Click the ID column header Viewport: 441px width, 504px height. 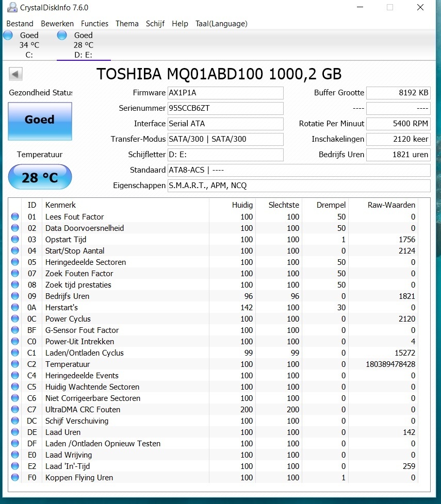coord(32,205)
